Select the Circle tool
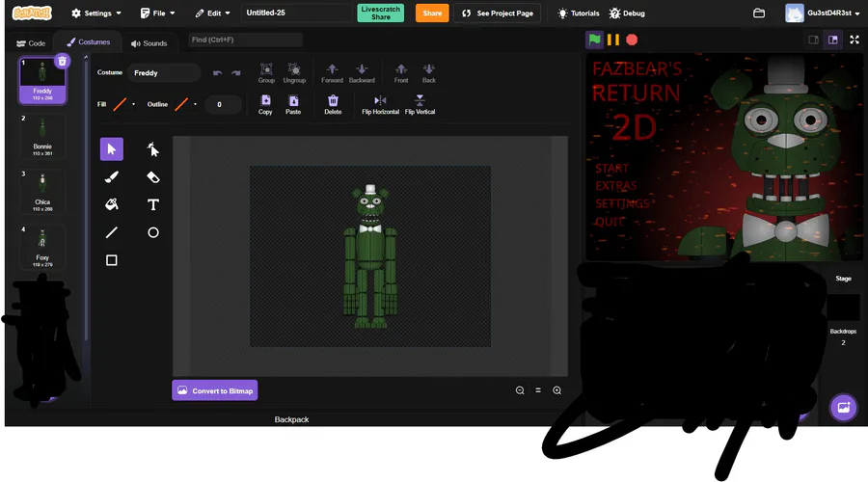The width and height of the screenshot is (868, 482). [152, 232]
